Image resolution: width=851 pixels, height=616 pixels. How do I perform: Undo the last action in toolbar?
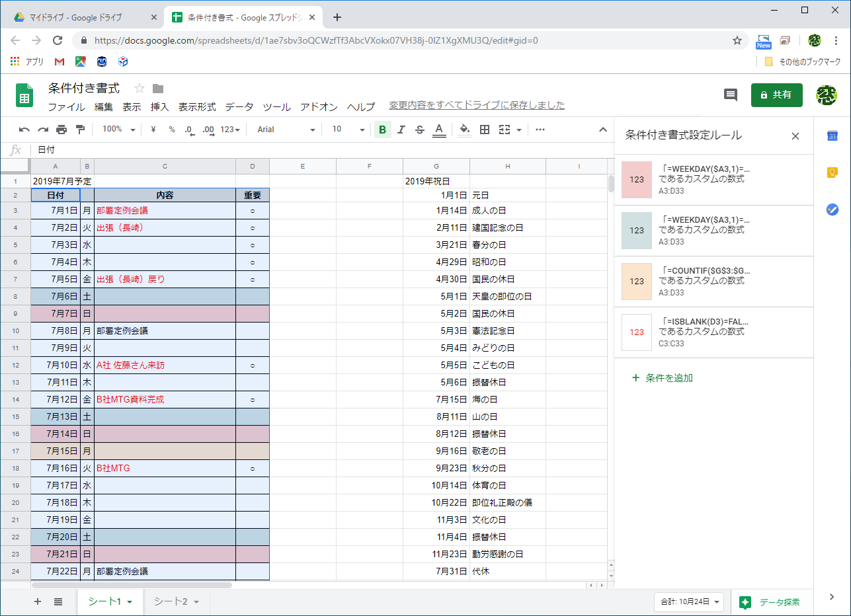[x=24, y=130]
